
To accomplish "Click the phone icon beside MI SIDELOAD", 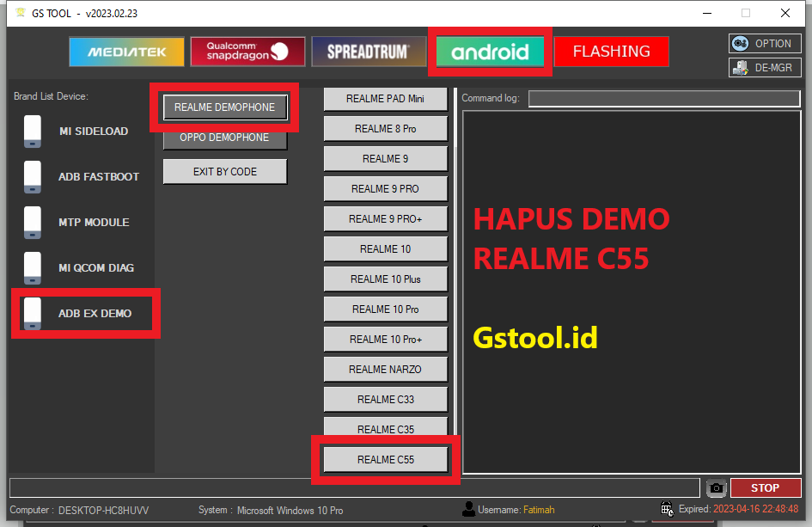I will pos(33,131).
